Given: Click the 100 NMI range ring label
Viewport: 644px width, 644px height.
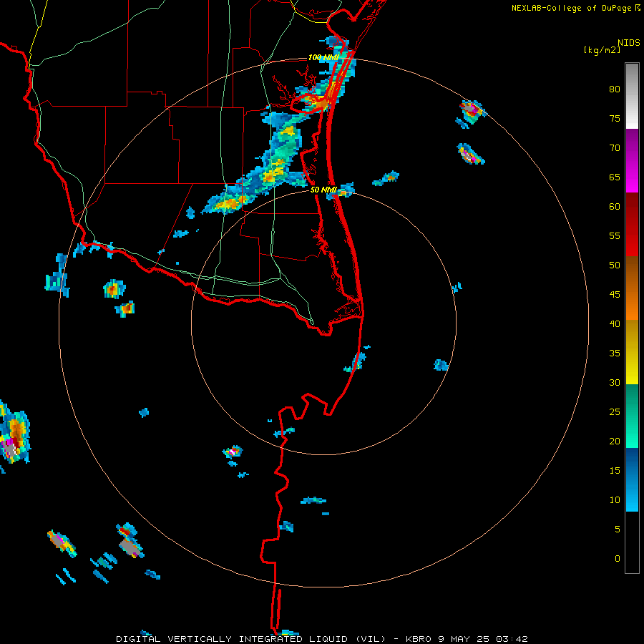Looking at the screenshot, I should click(x=323, y=57).
